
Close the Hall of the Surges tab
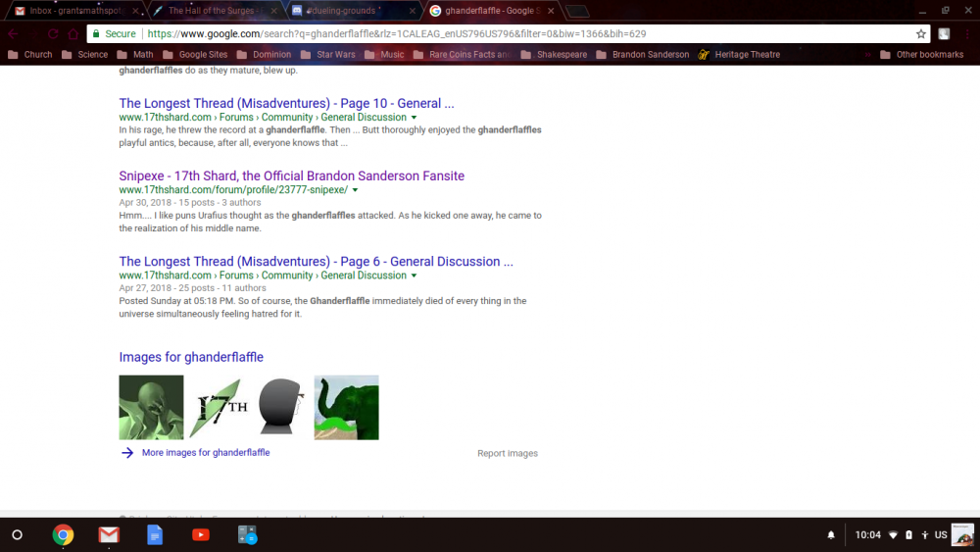(273, 11)
